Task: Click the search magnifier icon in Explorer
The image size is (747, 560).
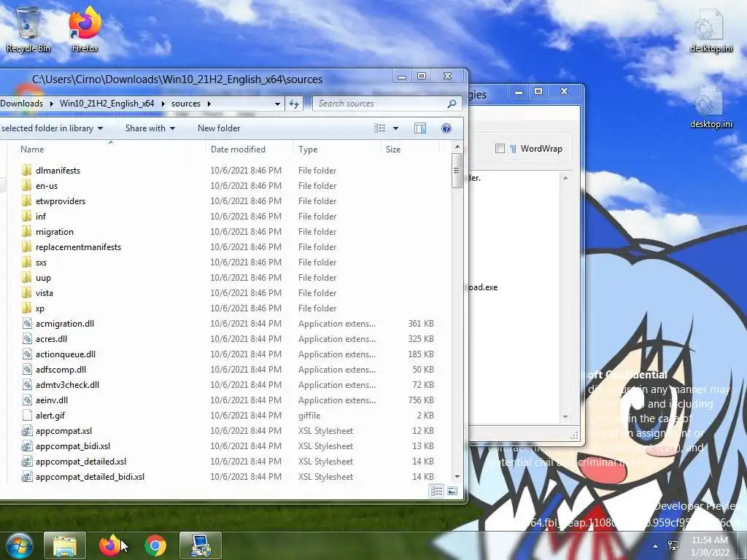Action: [452, 104]
